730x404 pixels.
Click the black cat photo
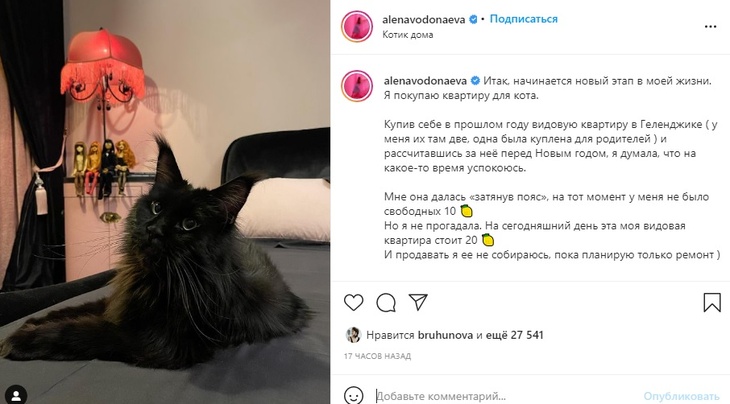tap(165, 202)
